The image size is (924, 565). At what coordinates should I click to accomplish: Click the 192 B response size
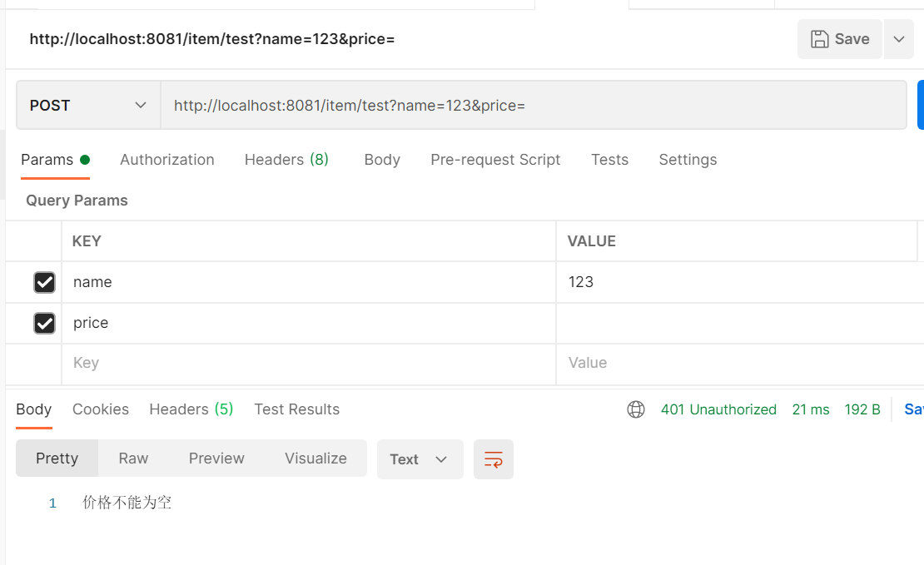pyautogui.click(x=862, y=409)
